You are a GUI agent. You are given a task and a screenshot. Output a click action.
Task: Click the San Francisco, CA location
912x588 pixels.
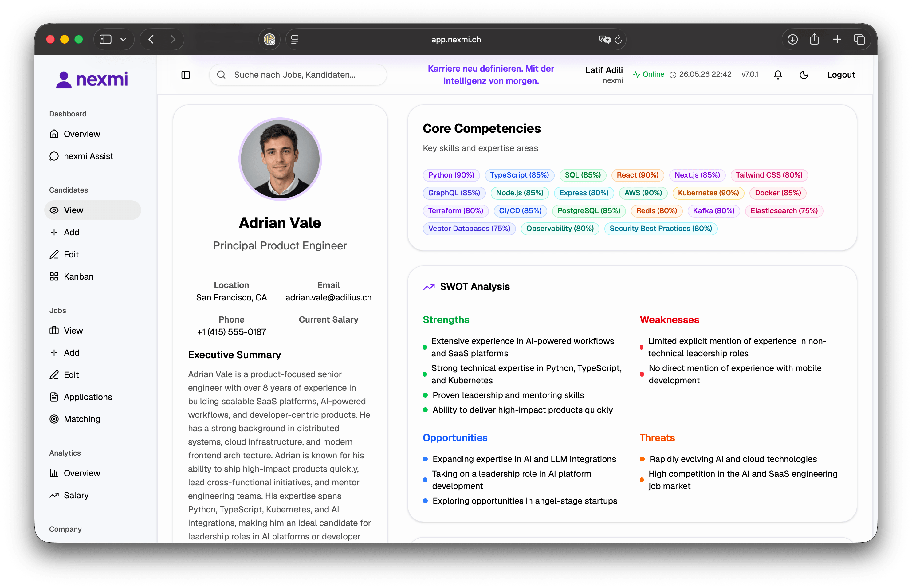click(x=231, y=297)
